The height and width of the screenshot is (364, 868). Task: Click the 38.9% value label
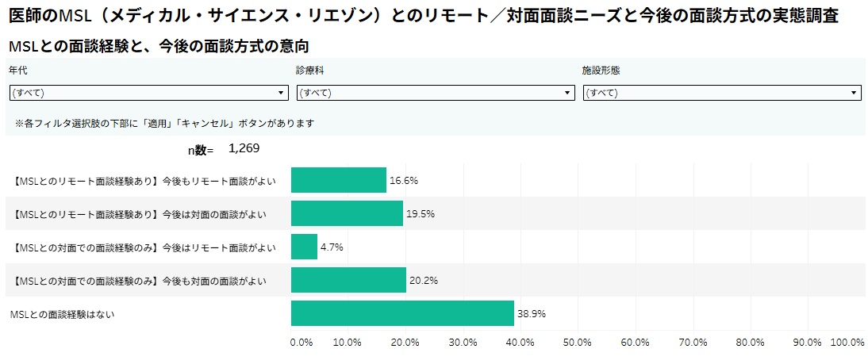[x=532, y=313]
